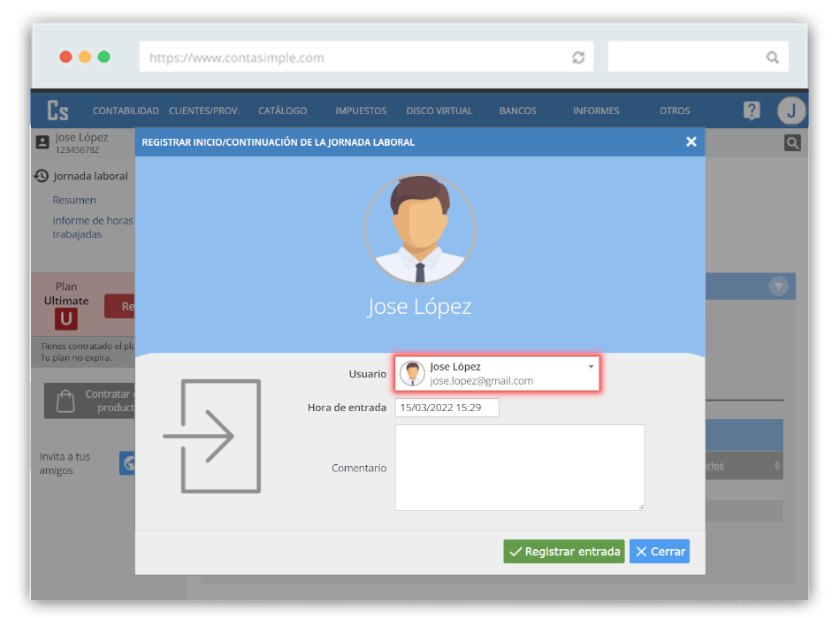Screen dimensions: 840x618
Task: Click inside the Comentario text area
Action: (x=519, y=467)
